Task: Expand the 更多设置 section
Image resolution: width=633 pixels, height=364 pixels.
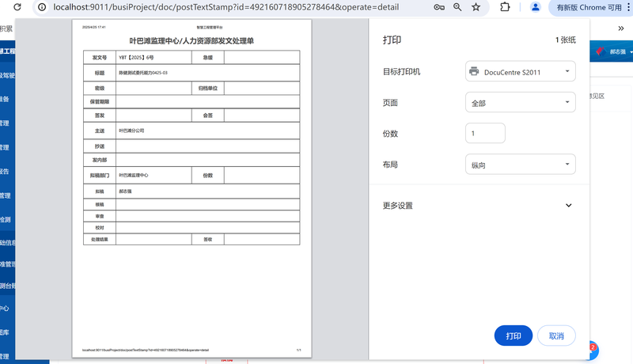Action: pos(568,206)
